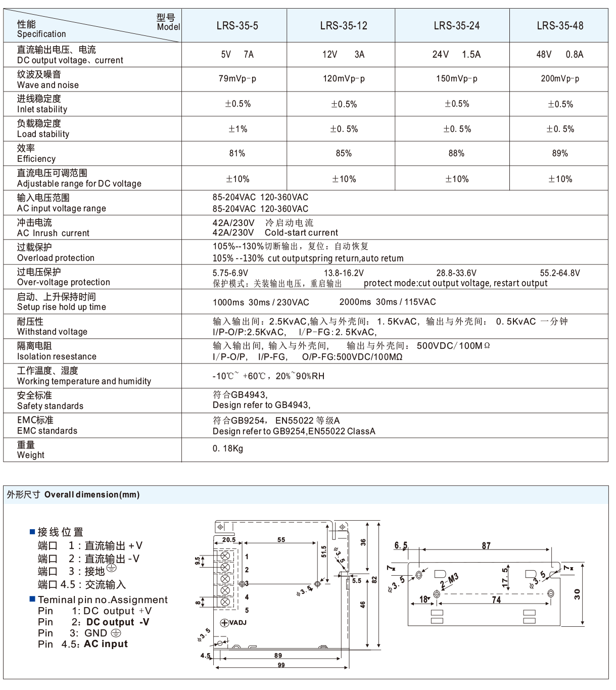Viewport: 616px width, 690px height.
Task: Click terminal screw 5 in the diagram
Action: [225, 602]
